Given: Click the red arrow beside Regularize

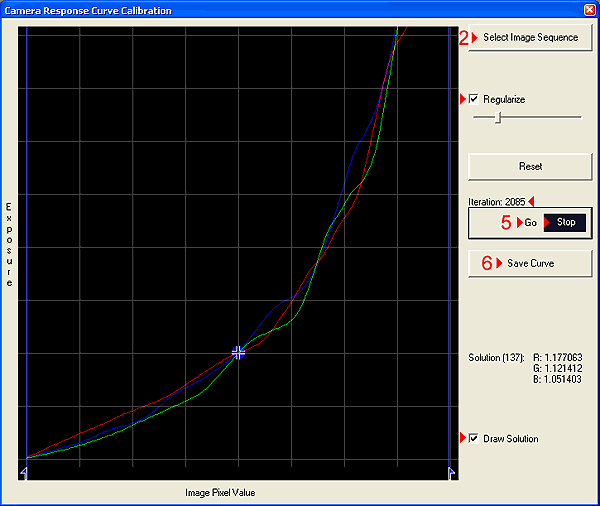Looking at the screenshot, I should [462, 99].
